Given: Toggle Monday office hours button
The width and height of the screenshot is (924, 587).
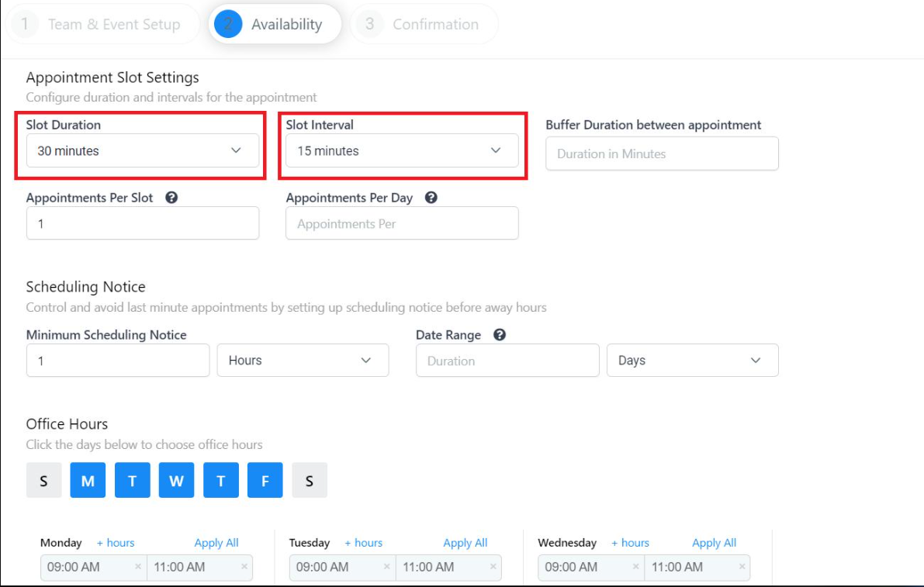Looking at the screenshot, I should coord(88,481).
